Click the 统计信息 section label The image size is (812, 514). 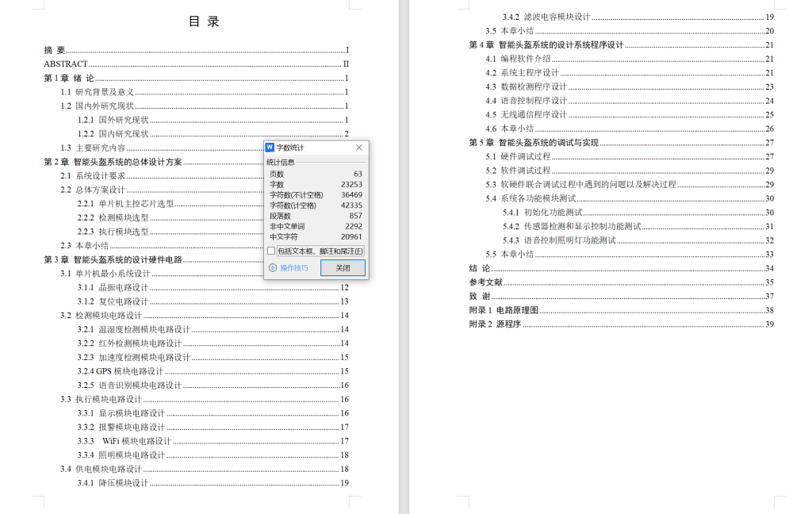tap(280, 163)
